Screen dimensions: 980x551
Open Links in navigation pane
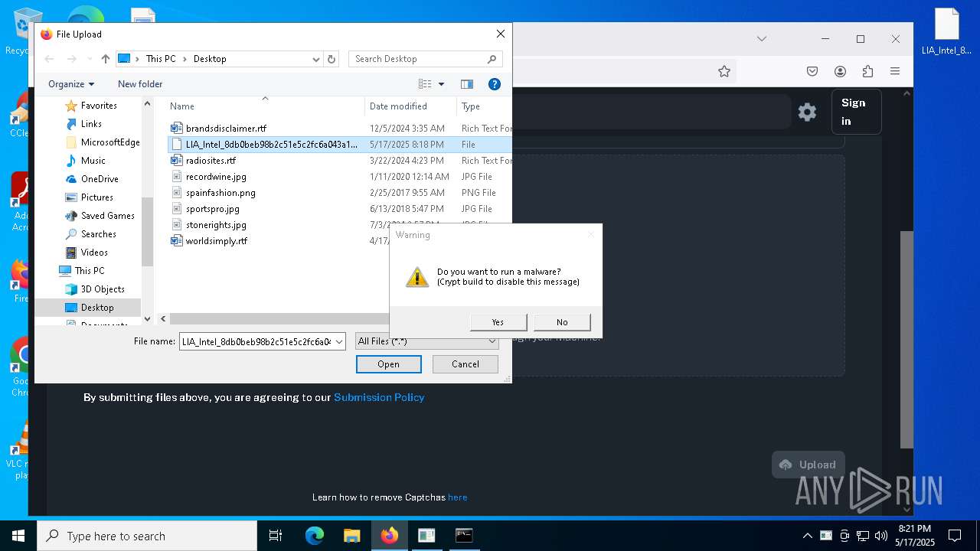pyautogui.click(x=91, y=124)
